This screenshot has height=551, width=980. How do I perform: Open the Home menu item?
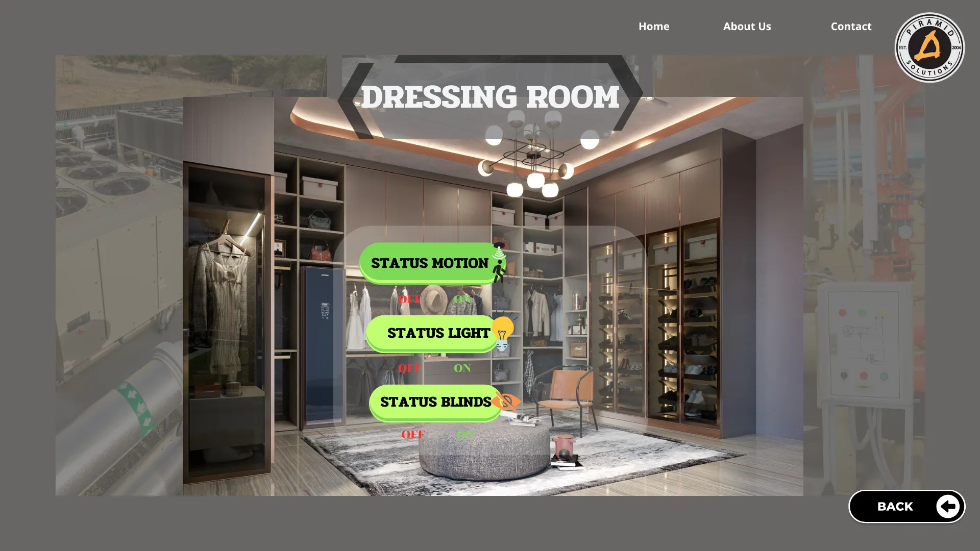coord(653,27)
